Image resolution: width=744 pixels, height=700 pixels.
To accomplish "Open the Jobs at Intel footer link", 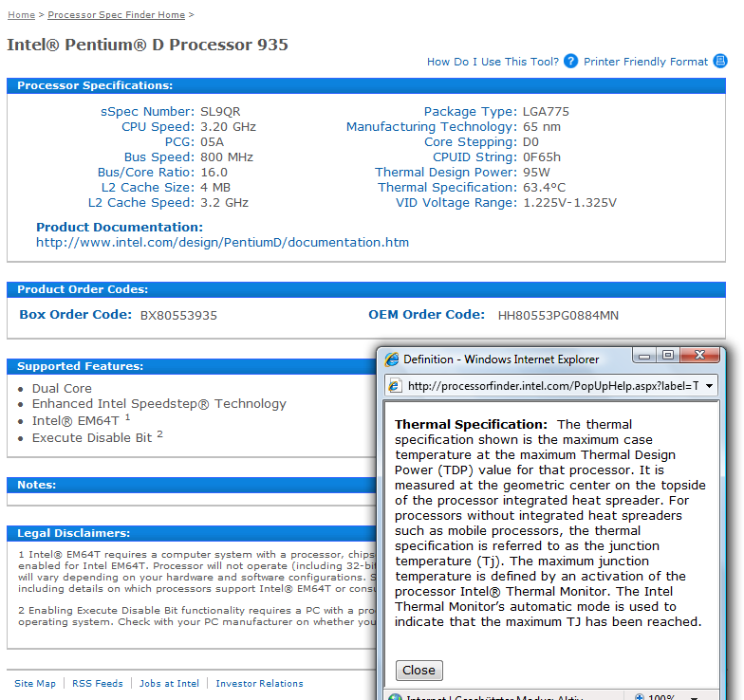I will 169,683.
